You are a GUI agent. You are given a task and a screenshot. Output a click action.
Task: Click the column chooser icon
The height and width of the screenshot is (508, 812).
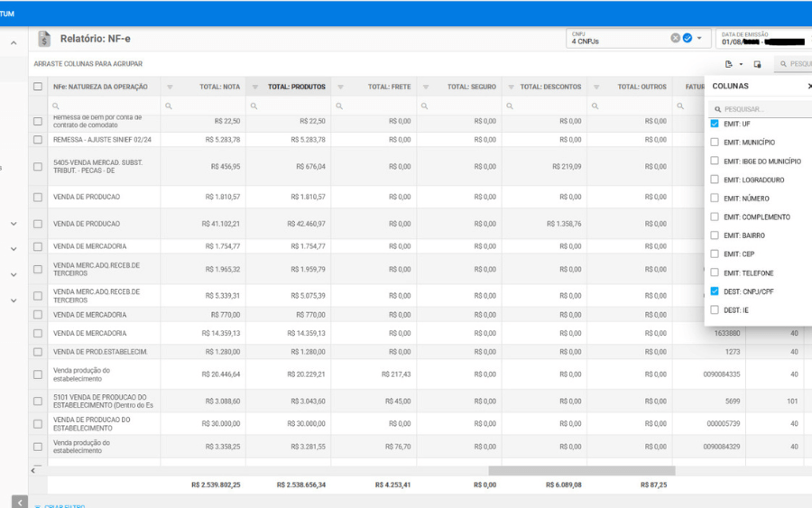tap(757, 64)
